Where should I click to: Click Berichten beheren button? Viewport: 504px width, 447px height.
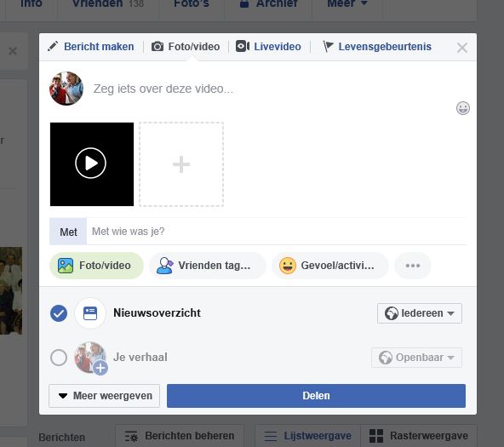click(x=180, y=436)
